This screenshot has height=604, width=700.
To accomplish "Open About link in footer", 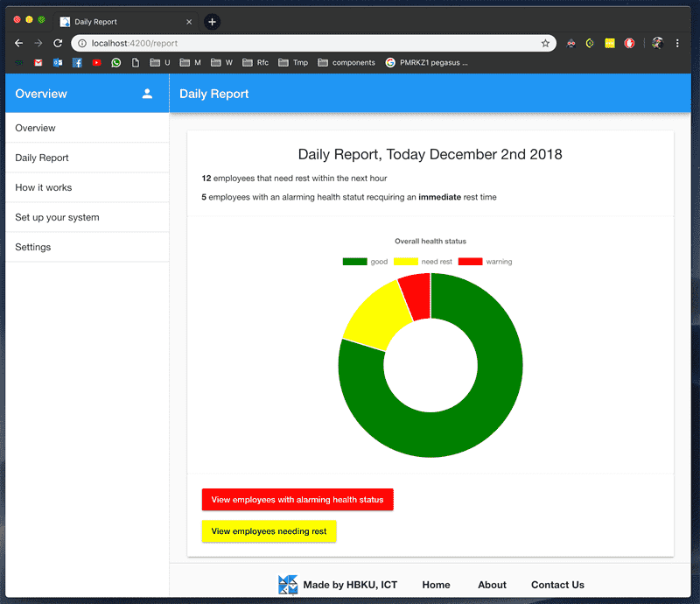I will 492,585.
